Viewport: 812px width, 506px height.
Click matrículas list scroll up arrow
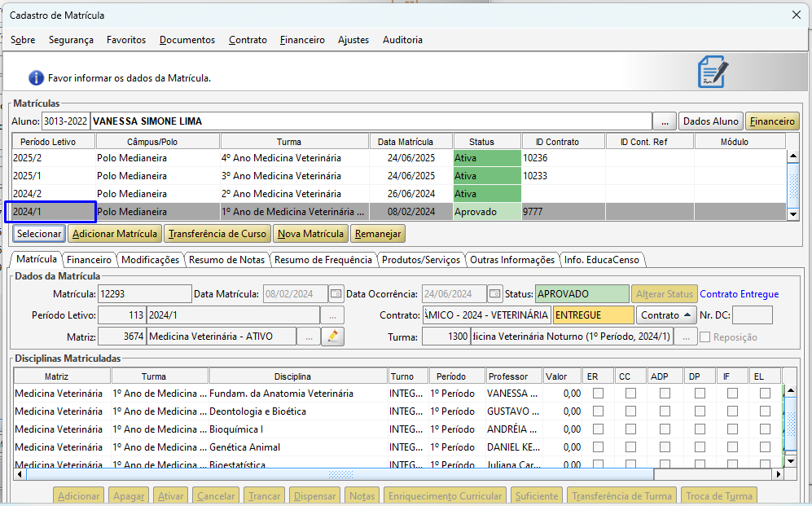pos(792,156)
